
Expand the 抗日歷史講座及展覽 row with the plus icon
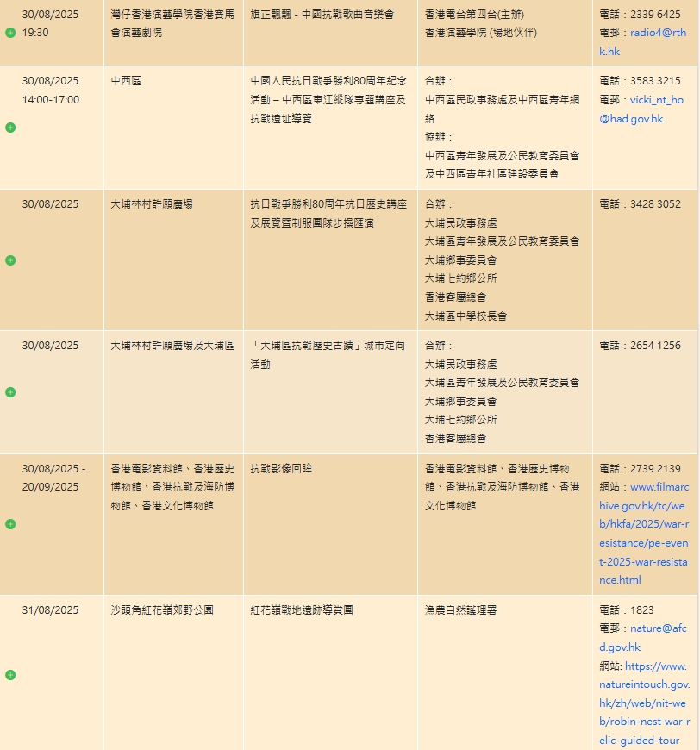[10, 260]
